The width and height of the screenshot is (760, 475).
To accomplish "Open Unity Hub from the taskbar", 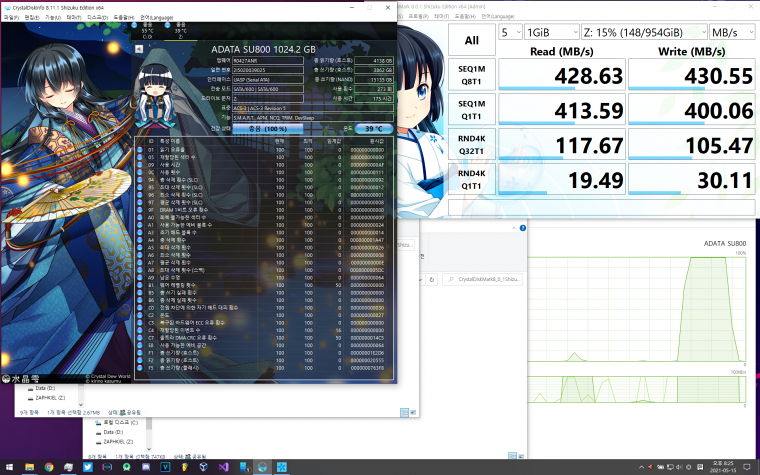I will (204, 467).
